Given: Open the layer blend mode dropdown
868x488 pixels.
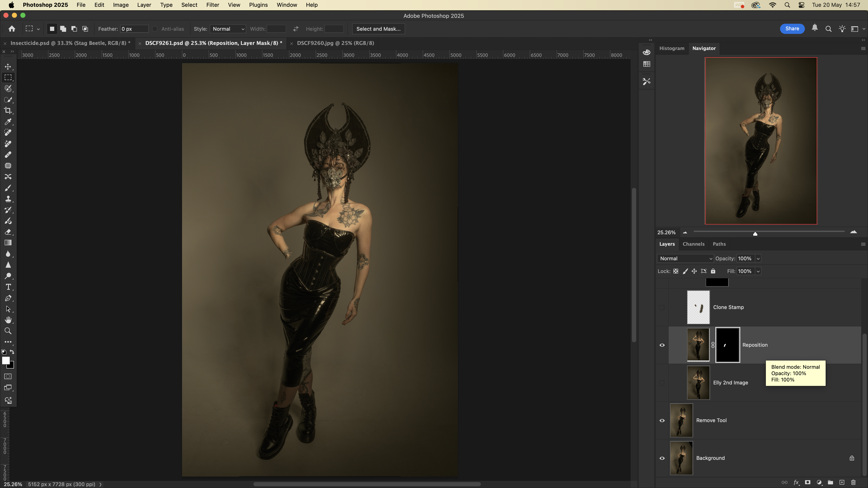Looking at the screenshot, I should point(685,258).
